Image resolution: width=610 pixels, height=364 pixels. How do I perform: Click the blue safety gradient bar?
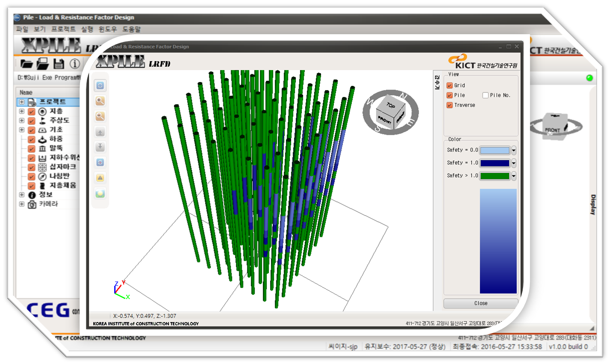(498, 241)
